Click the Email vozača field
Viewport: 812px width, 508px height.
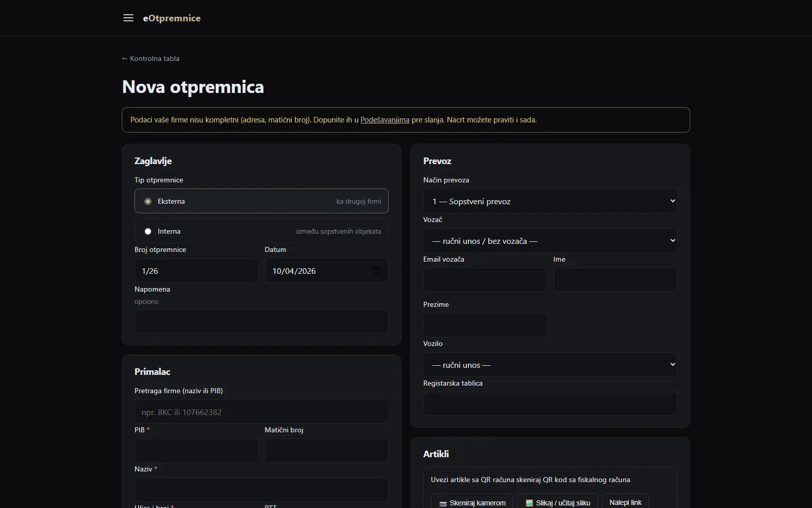(485, 280)
